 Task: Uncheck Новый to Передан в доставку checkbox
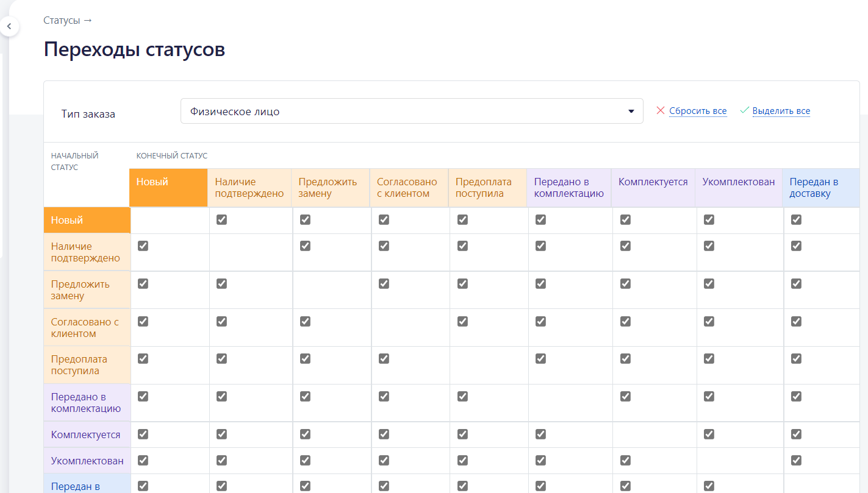pyautogui.click(x=796, y=219)
